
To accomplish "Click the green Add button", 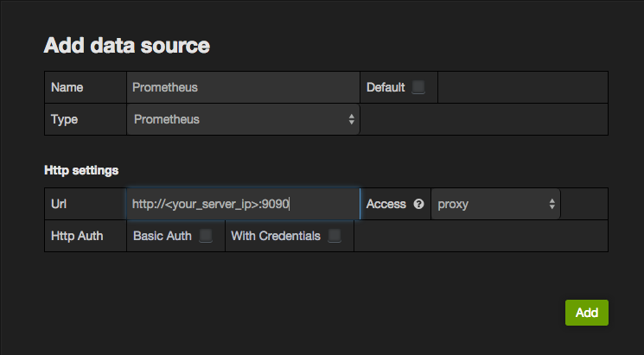I will (586, 313).
